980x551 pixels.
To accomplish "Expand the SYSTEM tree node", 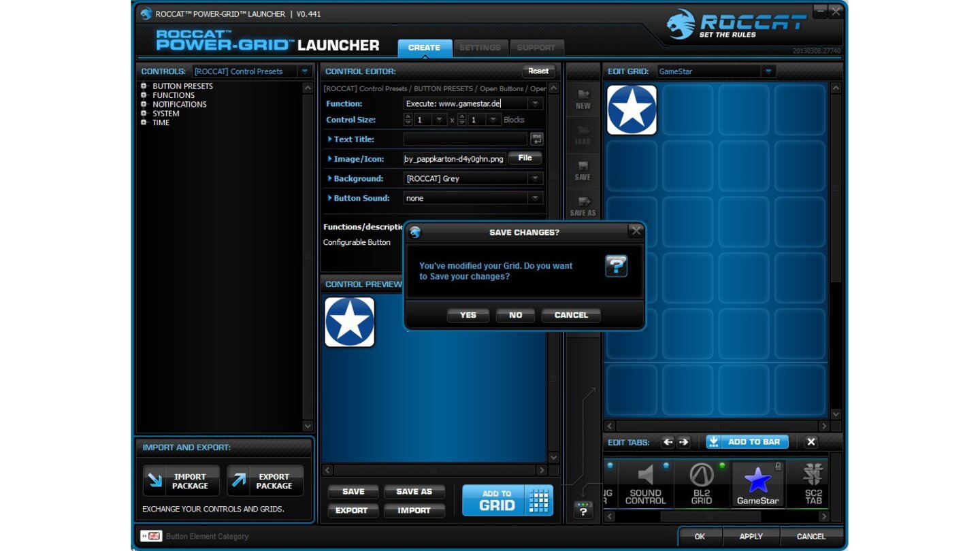I will click(x=144, y=114).
